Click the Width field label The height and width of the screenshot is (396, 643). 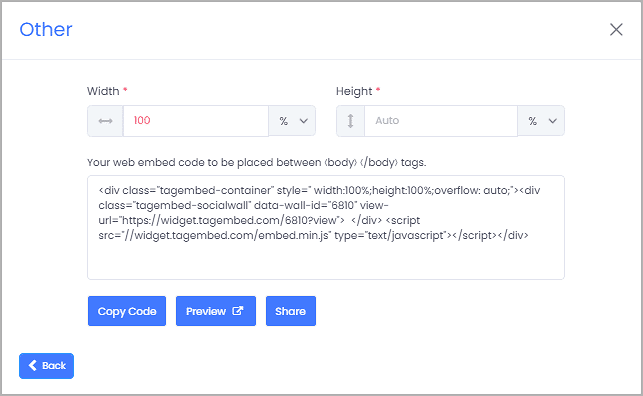click(x=103, y=91)
